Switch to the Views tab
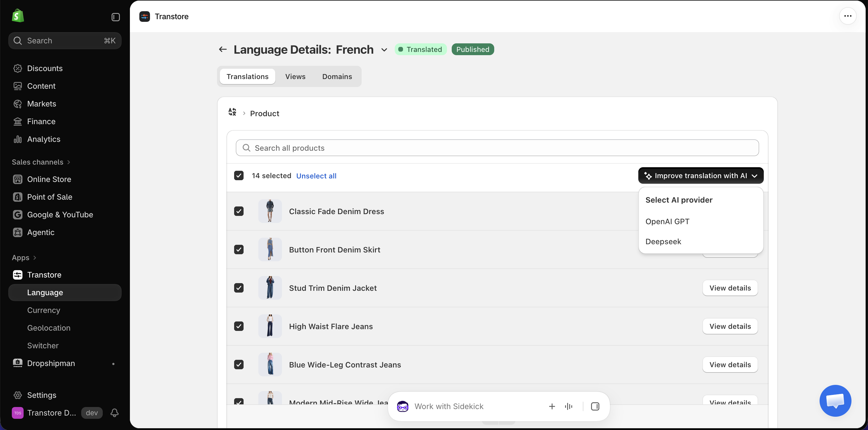868x430 pixels. [x=295, y=76]
